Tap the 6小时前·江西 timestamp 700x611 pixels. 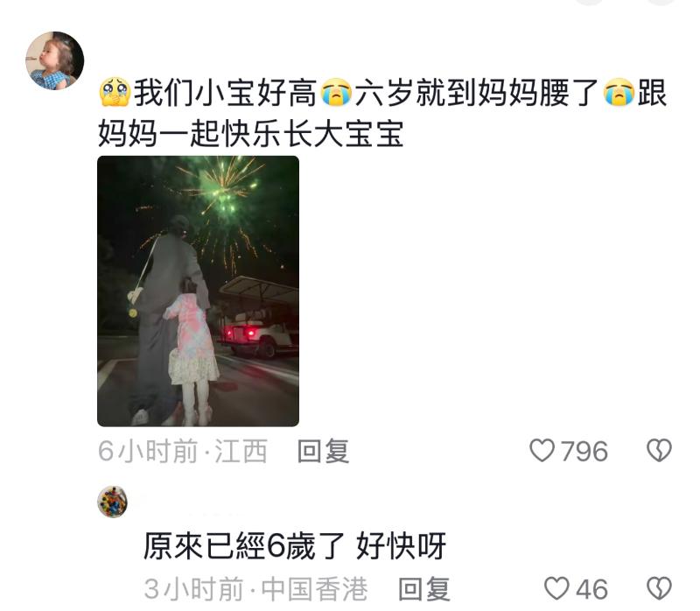[x=183, y=451]
